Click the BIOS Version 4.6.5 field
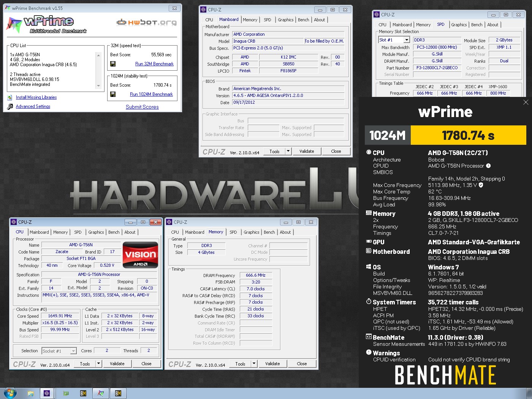 click(x=288, y=95)
